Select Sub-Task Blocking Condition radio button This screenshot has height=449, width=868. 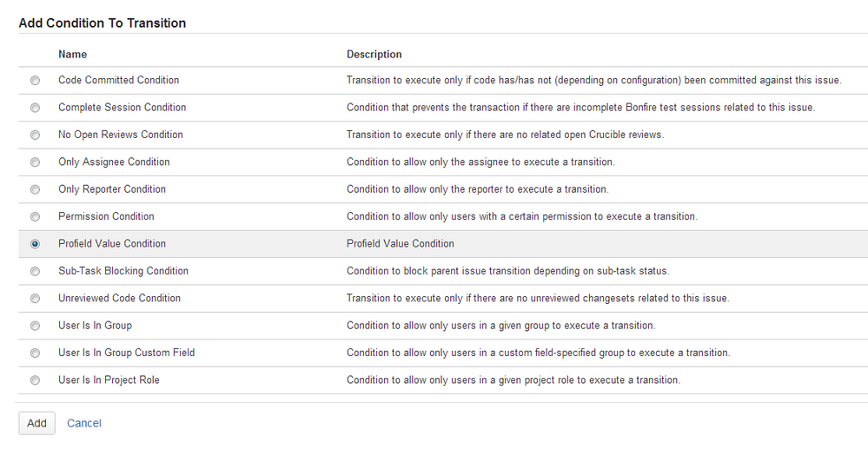tap(35, 272)
